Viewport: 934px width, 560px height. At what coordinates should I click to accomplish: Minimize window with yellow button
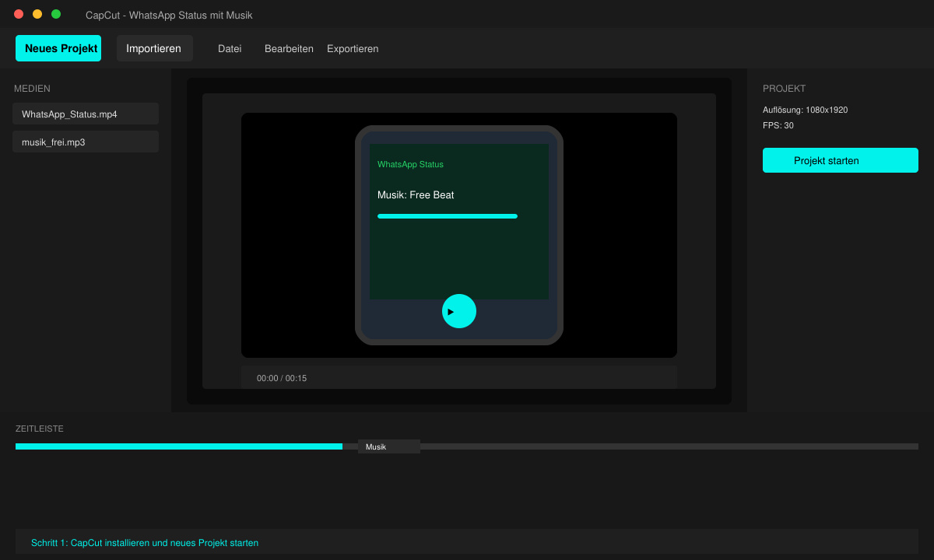pos(37,14)
